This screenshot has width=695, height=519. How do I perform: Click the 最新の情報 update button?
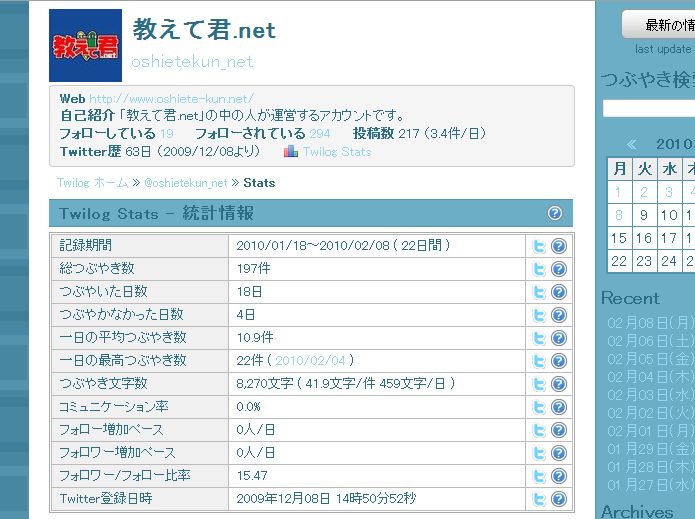click(658, 25)
